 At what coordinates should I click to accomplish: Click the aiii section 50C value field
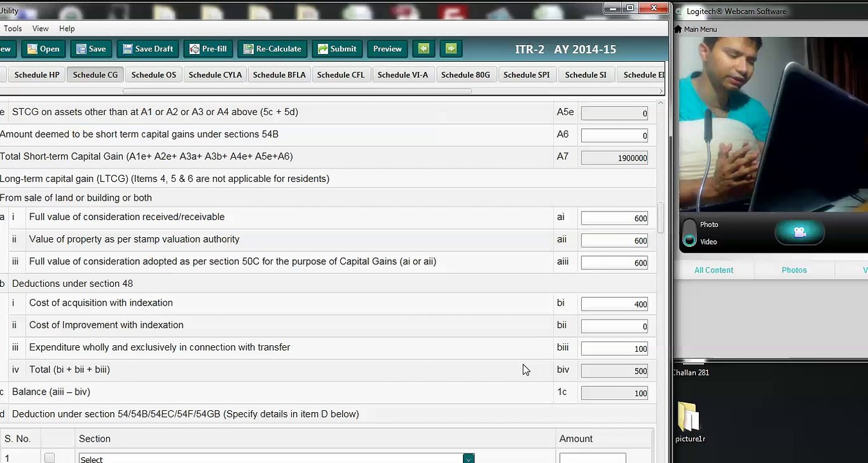tap(614, 262)
